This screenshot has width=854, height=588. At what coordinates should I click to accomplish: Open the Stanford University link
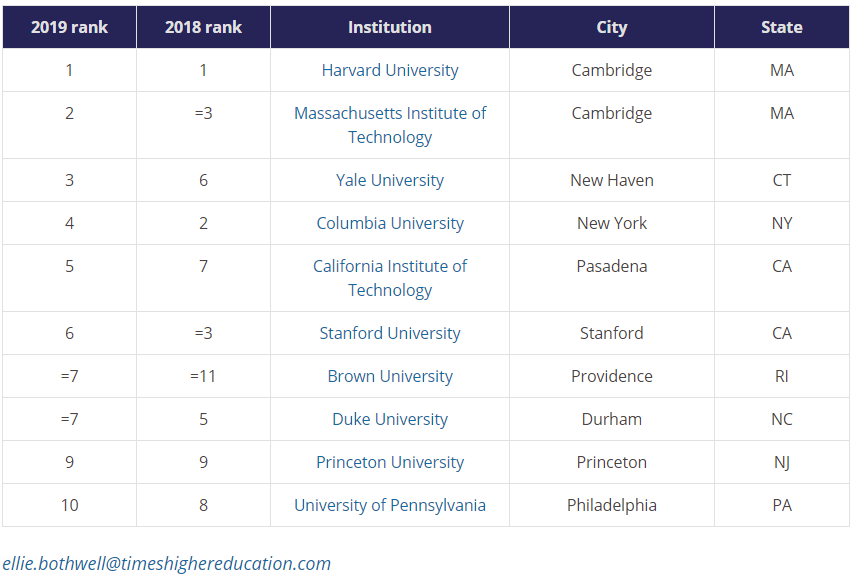click(x=390, y=333)
